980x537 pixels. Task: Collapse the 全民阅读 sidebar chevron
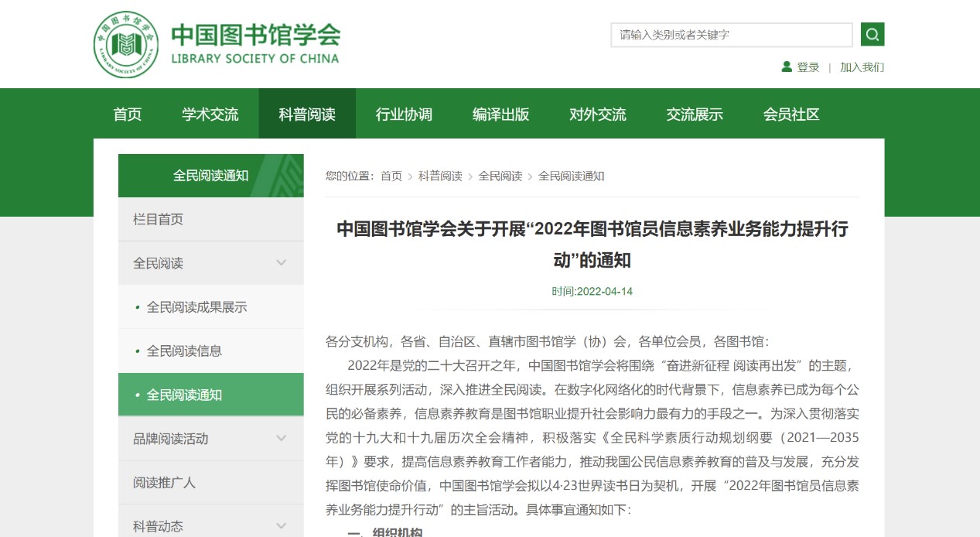point(282,263)
